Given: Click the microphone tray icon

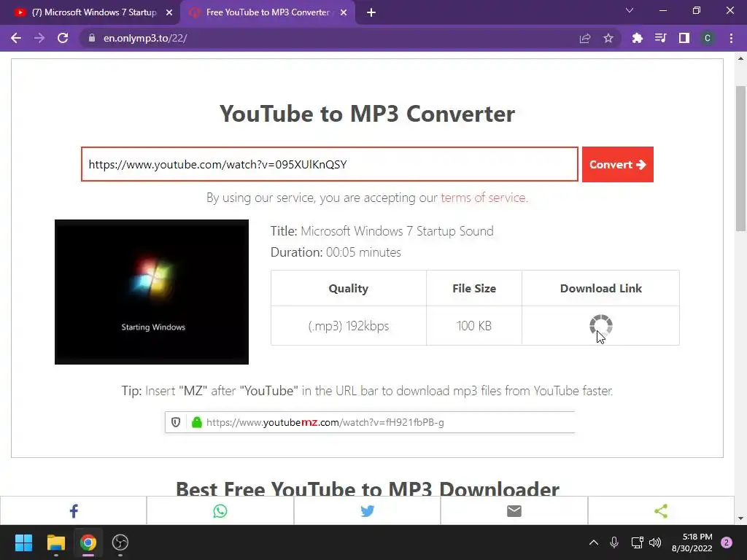Looking at the screenshot, I should [x=614, y=542].
